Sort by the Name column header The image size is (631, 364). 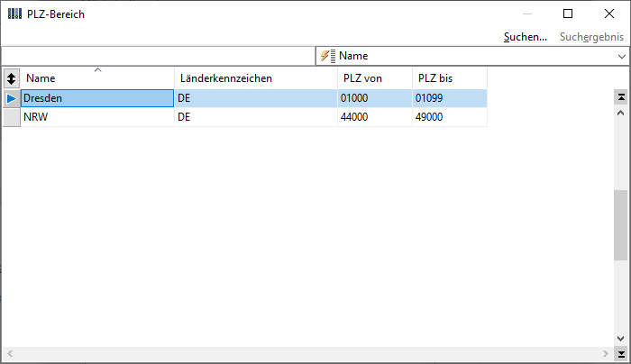point(97,78)
